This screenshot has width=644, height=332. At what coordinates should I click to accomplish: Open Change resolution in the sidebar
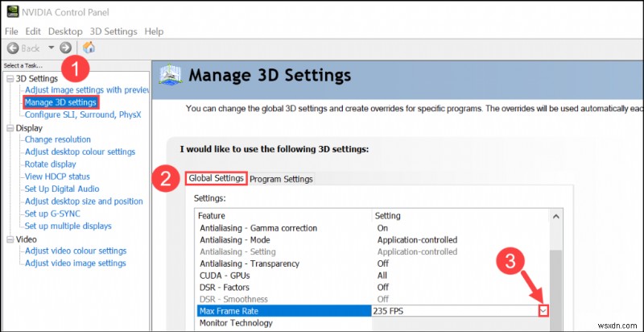click(57, 139)
